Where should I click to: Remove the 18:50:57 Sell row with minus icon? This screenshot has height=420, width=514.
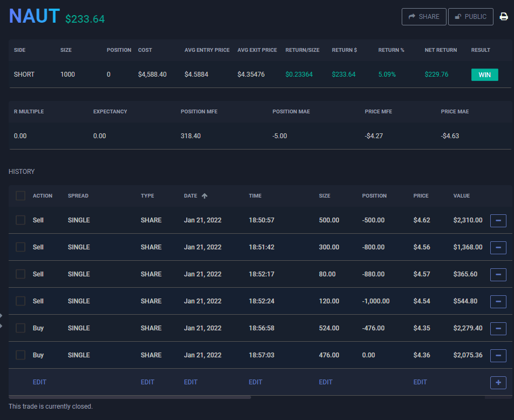[498, 220]
